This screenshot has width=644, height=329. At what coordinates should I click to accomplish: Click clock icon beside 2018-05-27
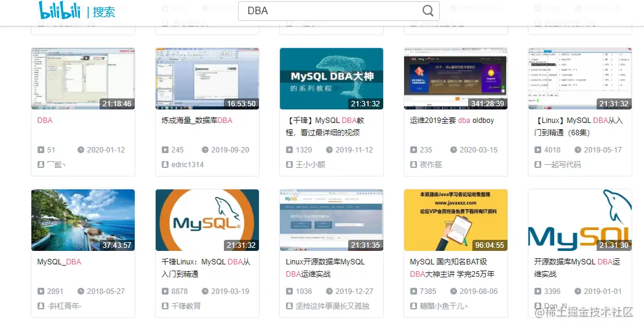pyautogui.click(x=81, y=291)
